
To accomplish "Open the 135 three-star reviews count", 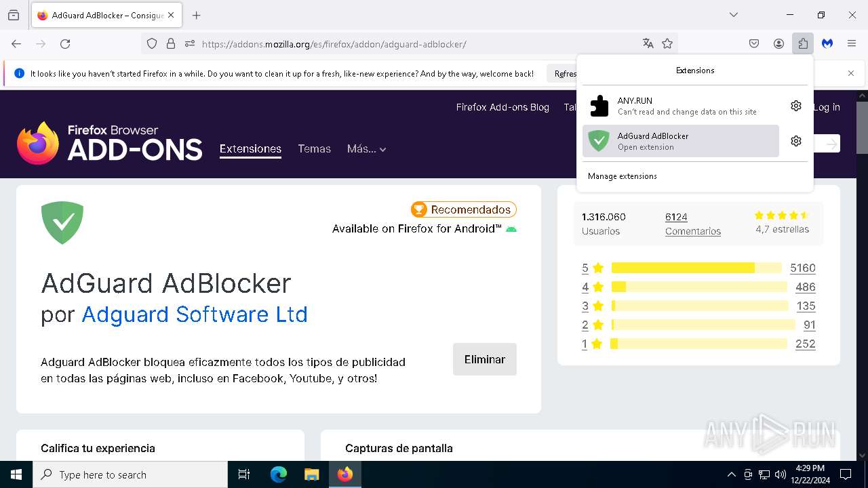I will pos(806,306).
